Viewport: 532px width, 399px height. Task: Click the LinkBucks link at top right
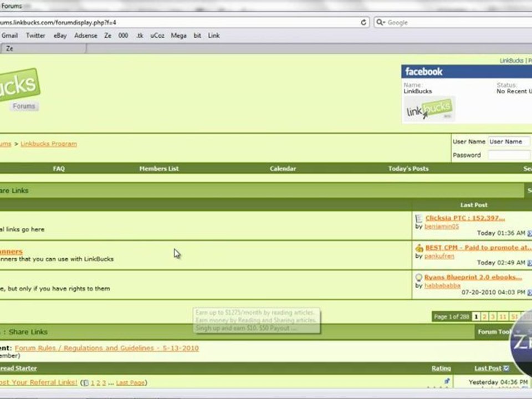click(511, 60)
